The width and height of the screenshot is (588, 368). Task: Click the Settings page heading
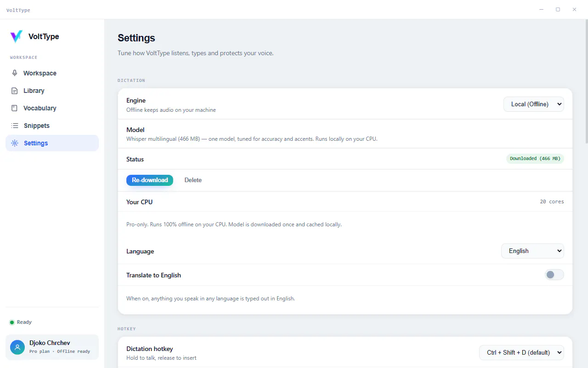[x=136, y=38]
